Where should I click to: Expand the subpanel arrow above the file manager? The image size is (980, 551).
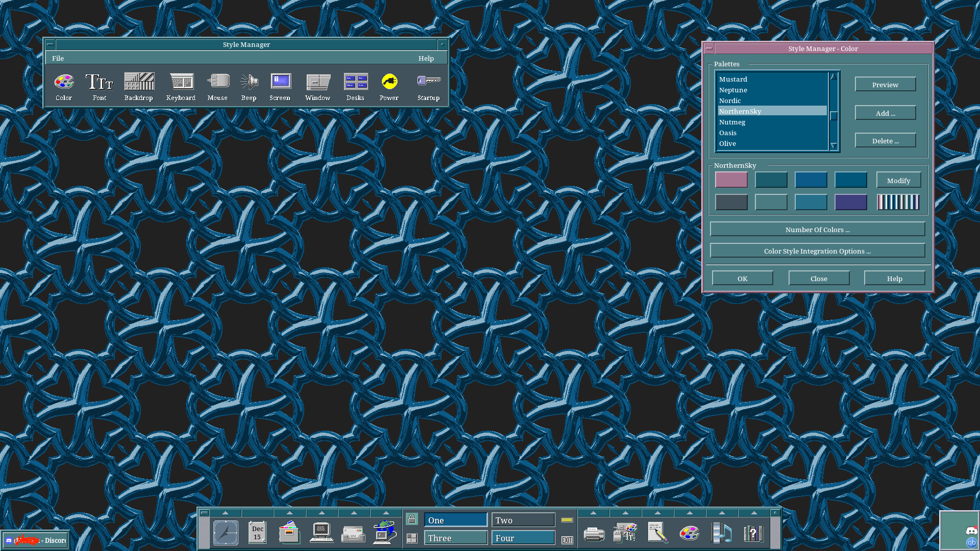pos(289,513)
